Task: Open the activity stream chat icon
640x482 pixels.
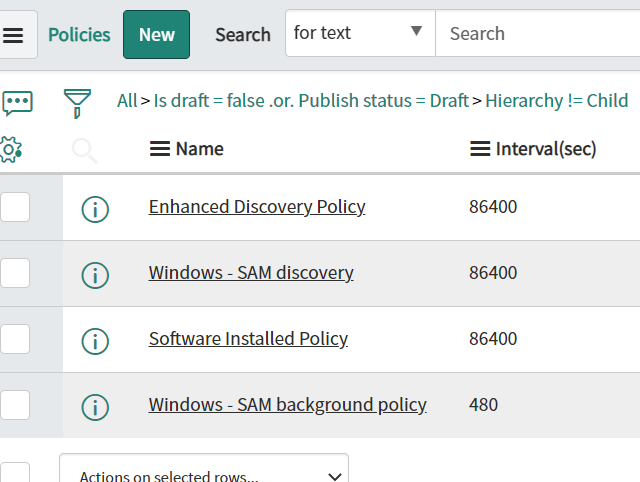Action: point(17,101)
